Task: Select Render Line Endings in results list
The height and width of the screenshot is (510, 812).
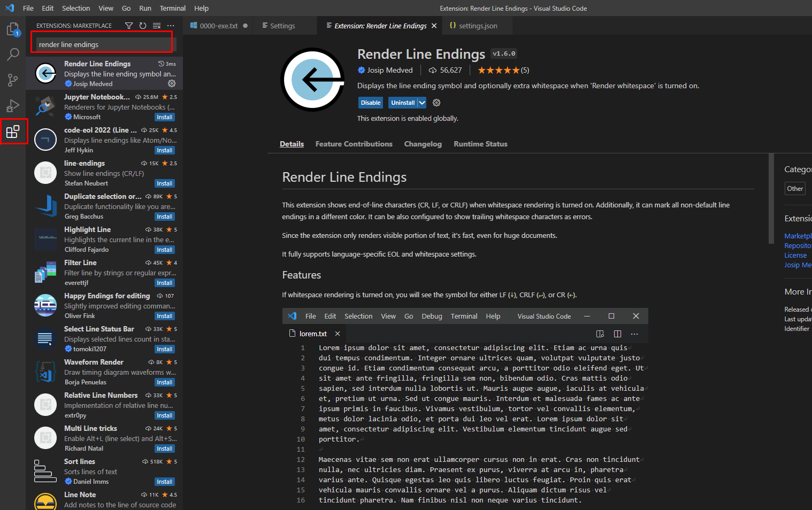Action: coord(104,73)
